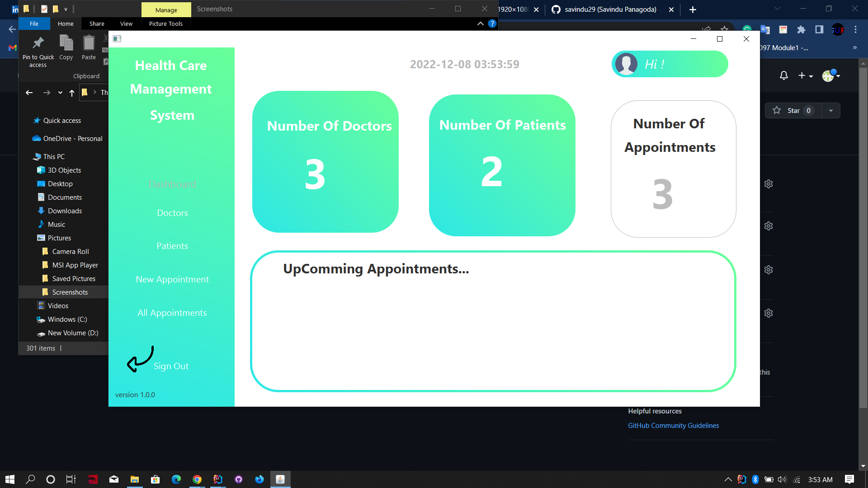Collapse the Explorer ribbon chevron
868x488 pixels.
click(481, 23)
